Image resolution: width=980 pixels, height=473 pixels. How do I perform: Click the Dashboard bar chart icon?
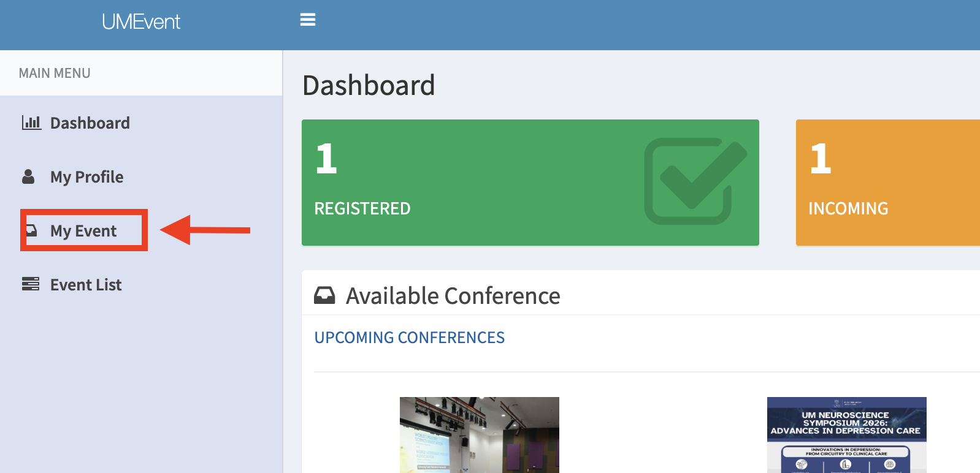click(x=31, y=123)
